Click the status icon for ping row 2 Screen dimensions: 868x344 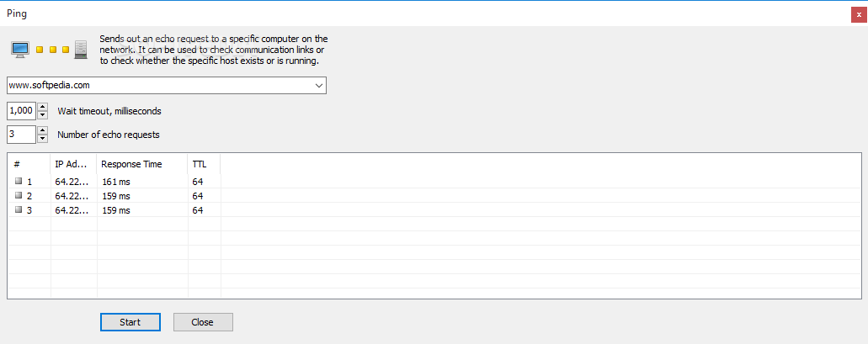tap(19, 195)
